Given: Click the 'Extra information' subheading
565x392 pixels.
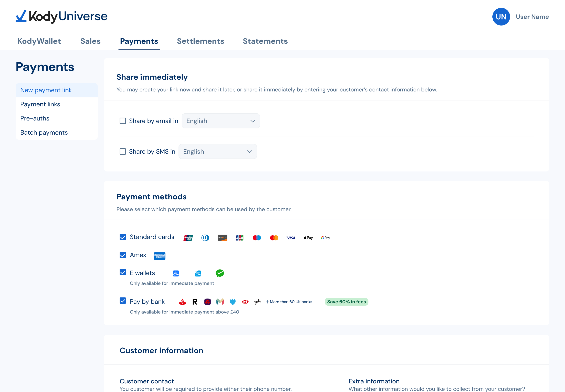Looking at the screenshot, I should coord(374,381).
